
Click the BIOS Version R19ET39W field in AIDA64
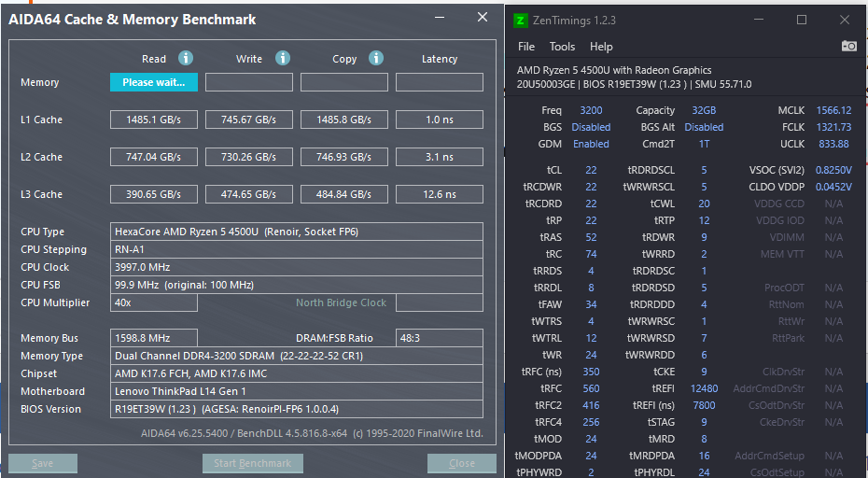point(297,409)
